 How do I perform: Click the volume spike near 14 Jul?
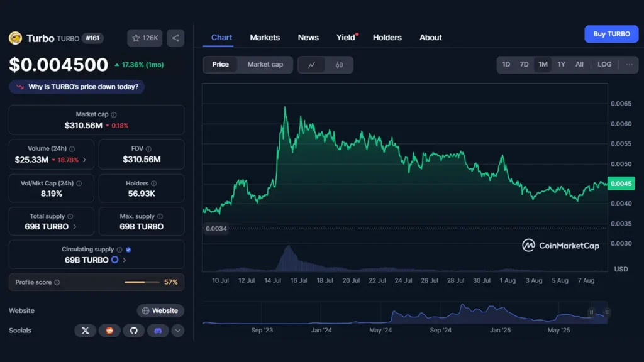point(288,258)
